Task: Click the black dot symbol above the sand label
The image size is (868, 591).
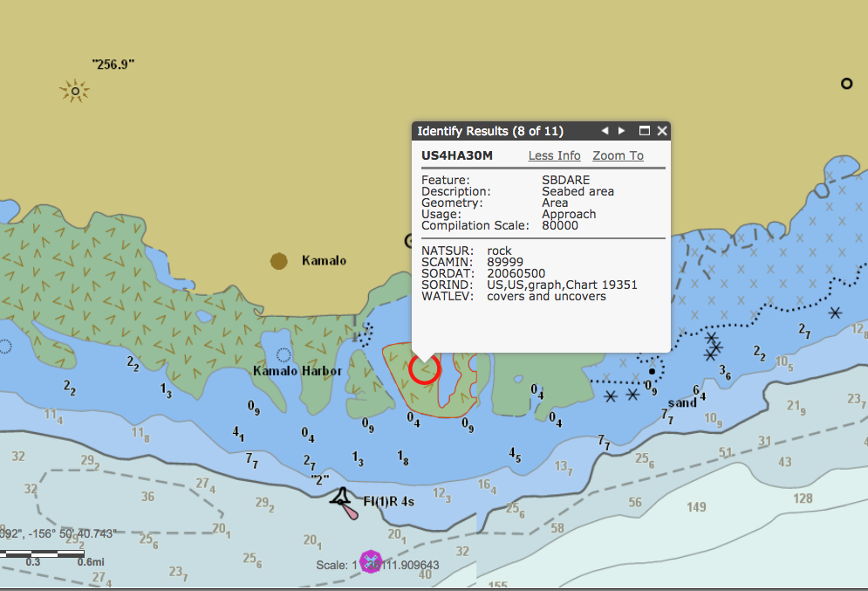Action: (x=652, y=370)
